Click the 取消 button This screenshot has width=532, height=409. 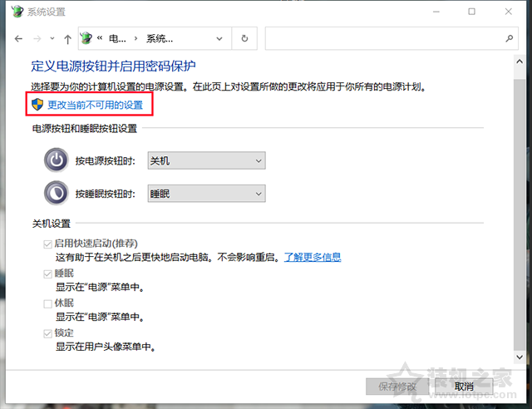[464, 387]
